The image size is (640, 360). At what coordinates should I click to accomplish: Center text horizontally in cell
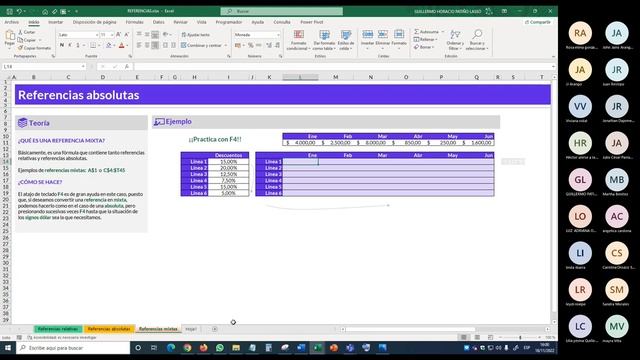coord(147,45)
